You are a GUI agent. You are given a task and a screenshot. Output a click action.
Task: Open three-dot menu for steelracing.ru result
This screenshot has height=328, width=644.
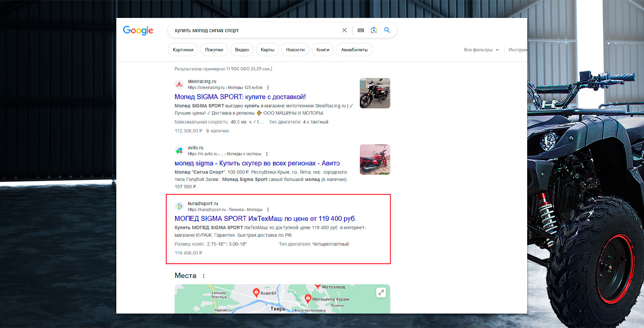(268, 88)
